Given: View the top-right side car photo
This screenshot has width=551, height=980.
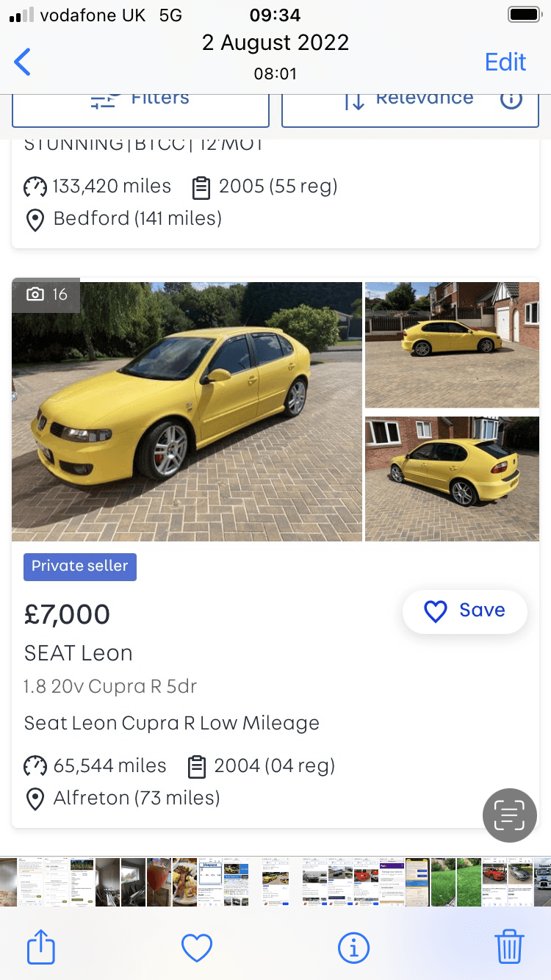Looking at the screenshot, I should 452,344.
